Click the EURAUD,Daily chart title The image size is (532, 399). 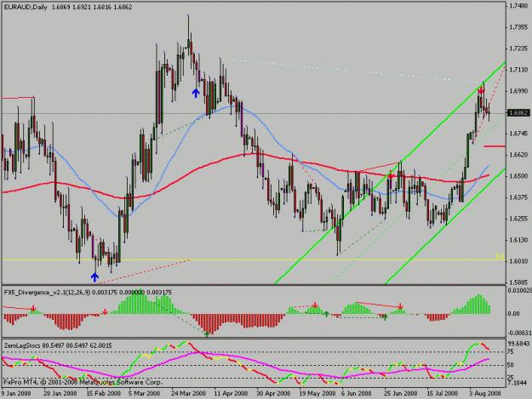click(26, 7)
